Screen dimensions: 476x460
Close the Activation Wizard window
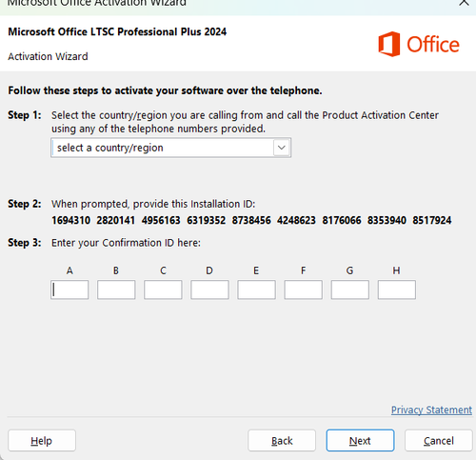(464, 3)
